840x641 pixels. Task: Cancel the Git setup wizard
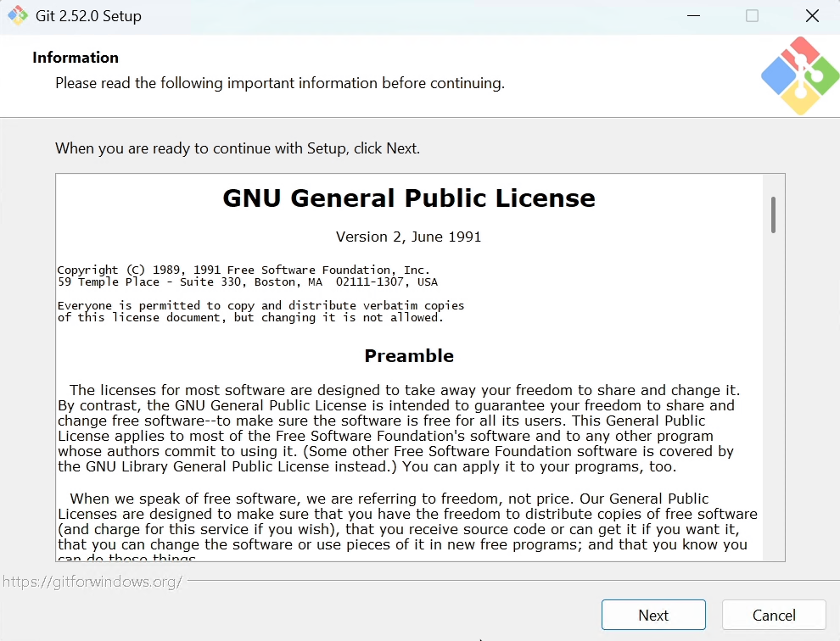(x=773, y=615)
